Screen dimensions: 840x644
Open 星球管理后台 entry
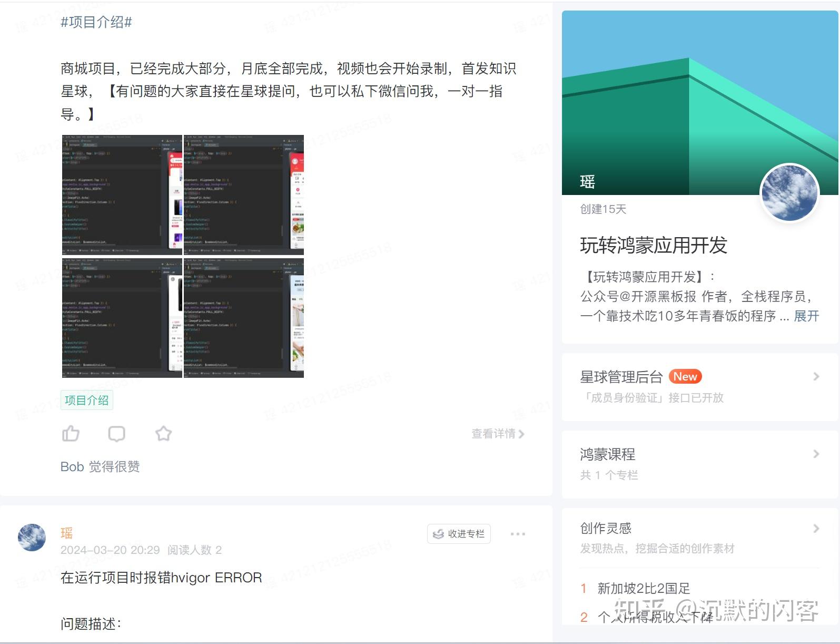pyautogui.click(x=700, y=387)
